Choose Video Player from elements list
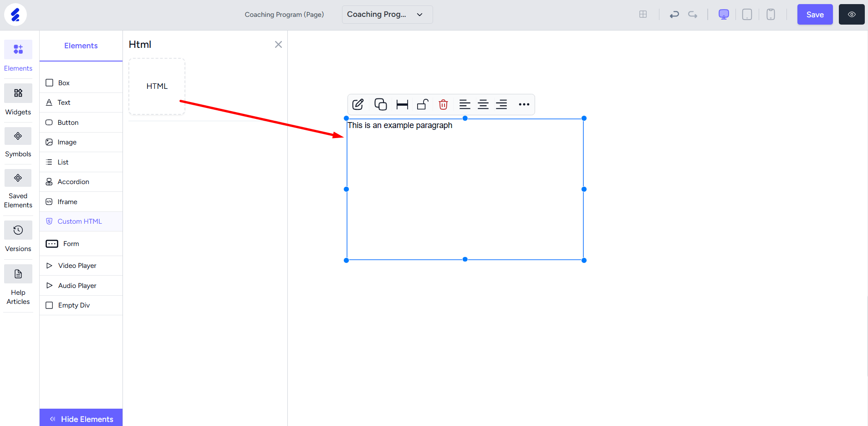 pyautogui.click(x=81, y=266)
